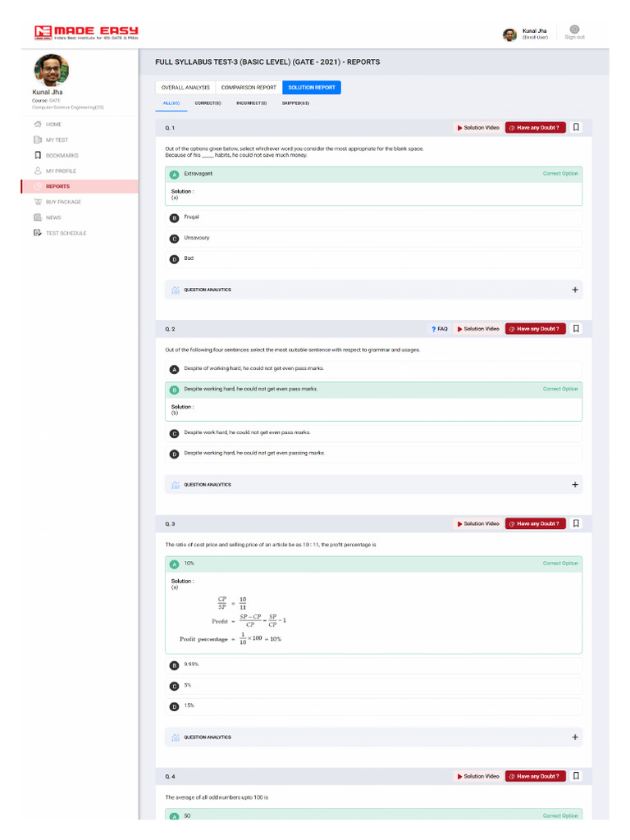Filter by Correct(0) questions
This screenshot has height=840, width=630.
[x=208, y=103]
